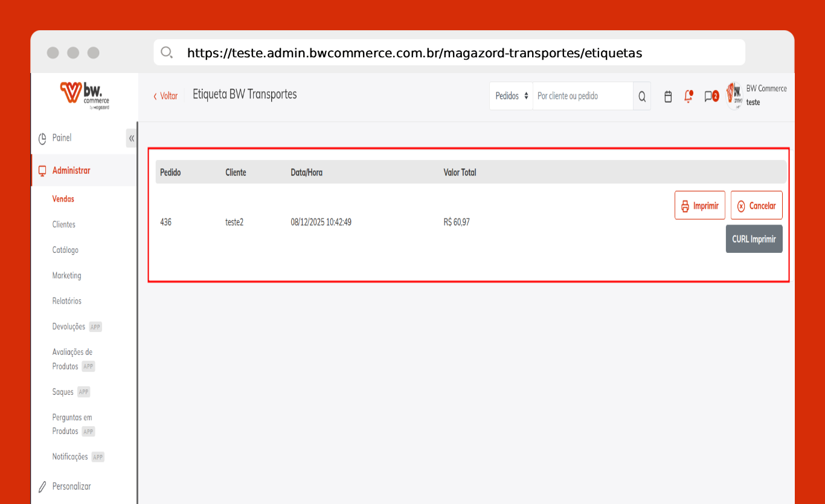
Task: Open the Pedidos search type dropdown
Action: tap(512, 96)
